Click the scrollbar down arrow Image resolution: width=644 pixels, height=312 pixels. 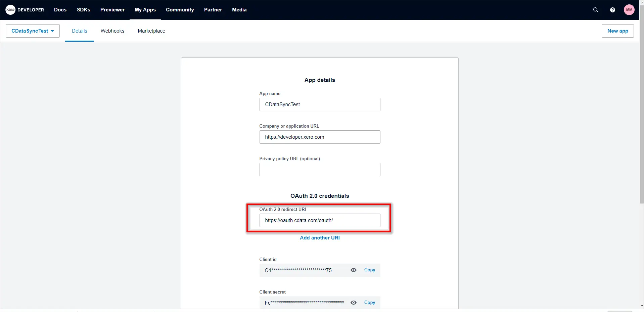[642, 306]
